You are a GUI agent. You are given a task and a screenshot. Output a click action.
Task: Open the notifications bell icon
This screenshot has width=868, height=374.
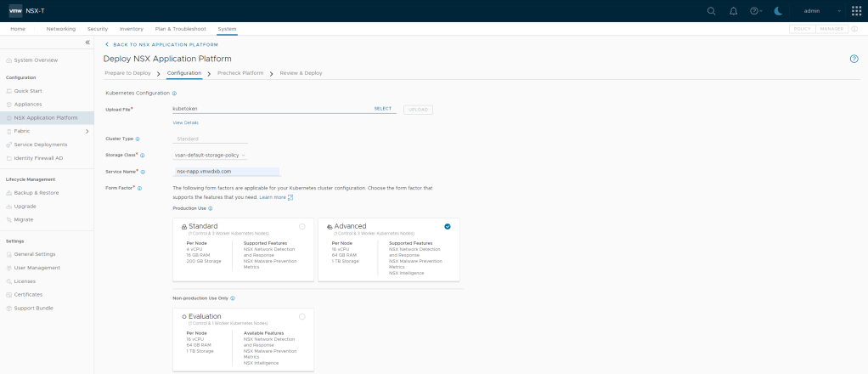pyautogui.click(x=734, y=10)
